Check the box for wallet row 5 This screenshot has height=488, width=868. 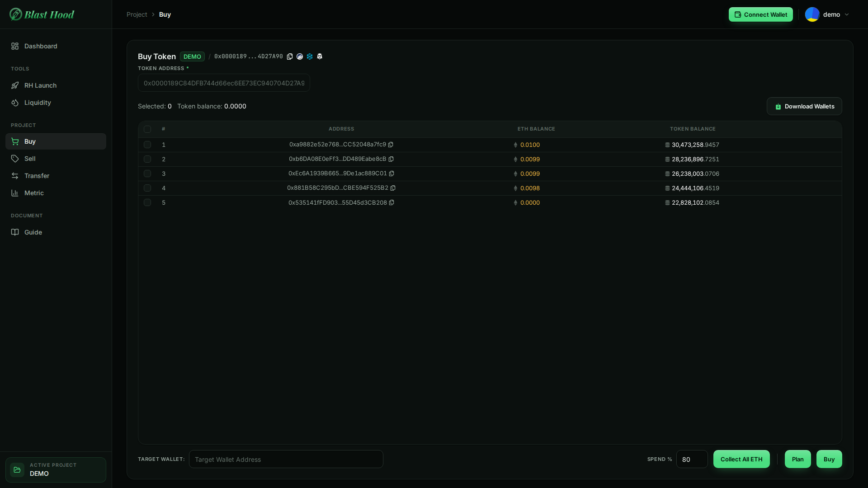[147, 202]
